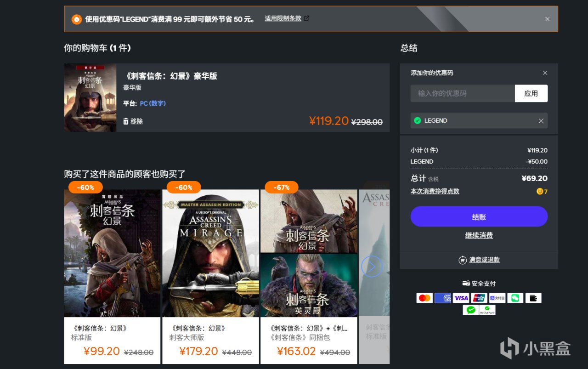Click the orange clock icon in promo banner
The height and width of the screenshot is (369, 588).
click(76, 19)
